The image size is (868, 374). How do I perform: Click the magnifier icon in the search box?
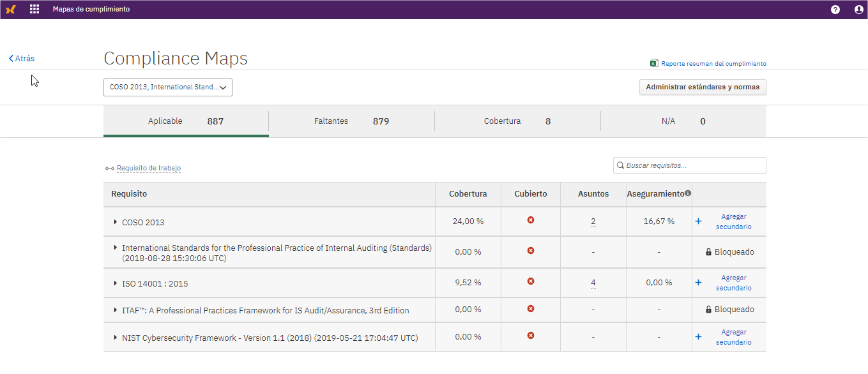(x=620, y=165)
